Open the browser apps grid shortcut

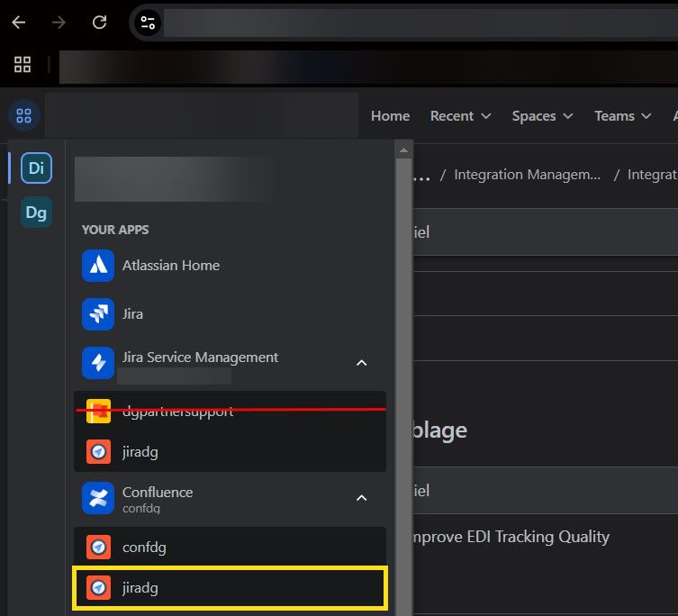click(23, 64)
